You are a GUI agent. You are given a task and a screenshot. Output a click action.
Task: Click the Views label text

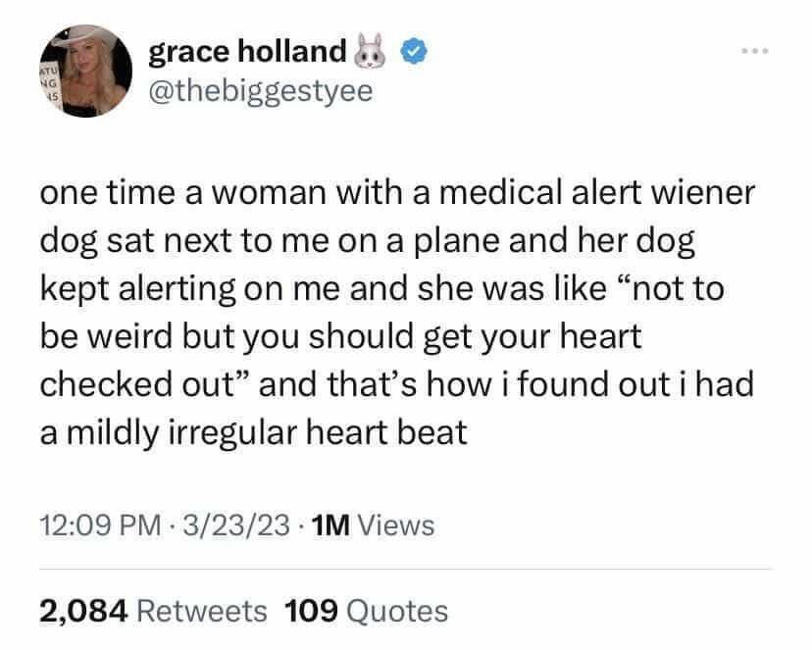398,525
